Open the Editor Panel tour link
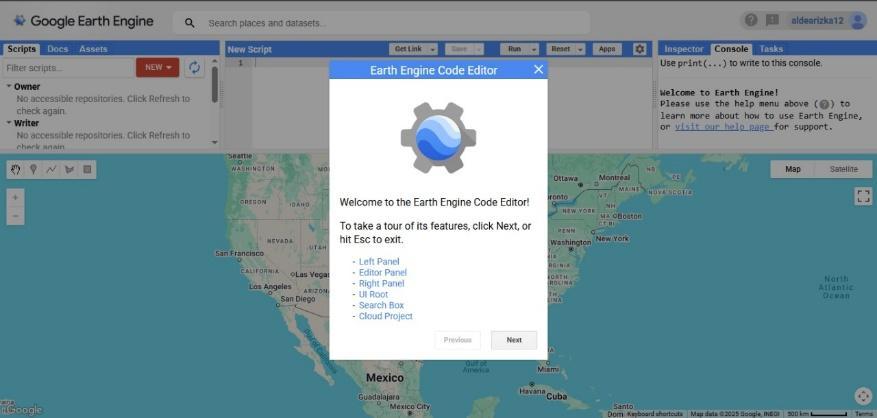Viewport: 877px width, 418px height. coord(383,273)
